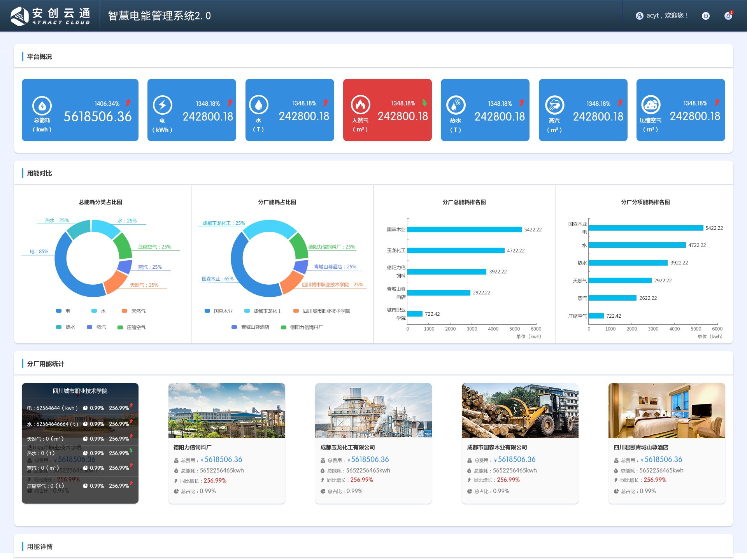747x560 pixels.
Task: Open 德阳力信饲料厂 factory photo
Action: [226, 411]
